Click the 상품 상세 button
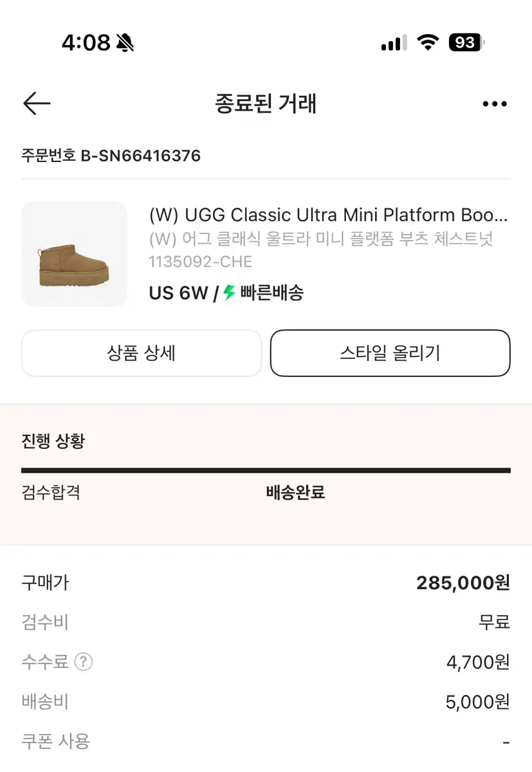The height and width of the screenshot is (772, 532). 142,353
